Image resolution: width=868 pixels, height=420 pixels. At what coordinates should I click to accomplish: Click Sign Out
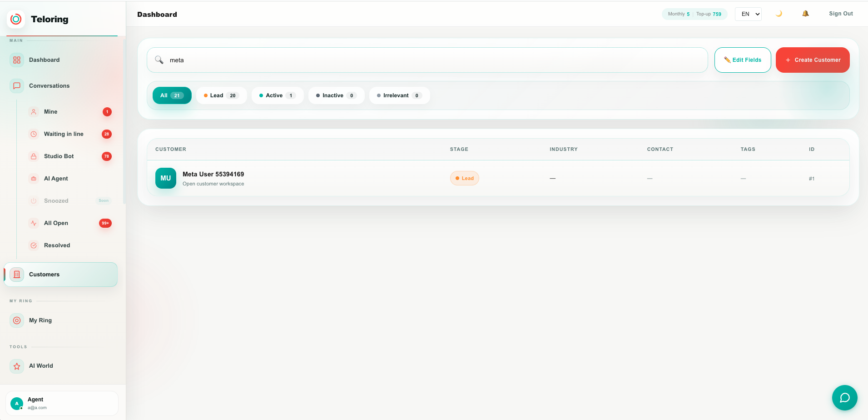pos(841,14)
